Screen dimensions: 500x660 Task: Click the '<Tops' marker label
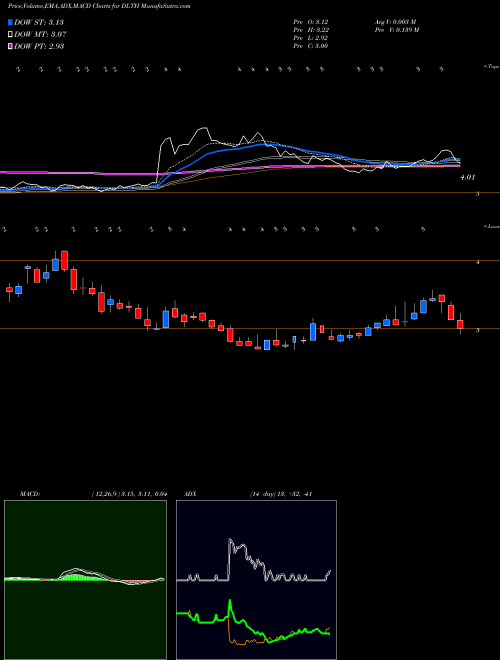pyautogui.click(x=491, y=67)
